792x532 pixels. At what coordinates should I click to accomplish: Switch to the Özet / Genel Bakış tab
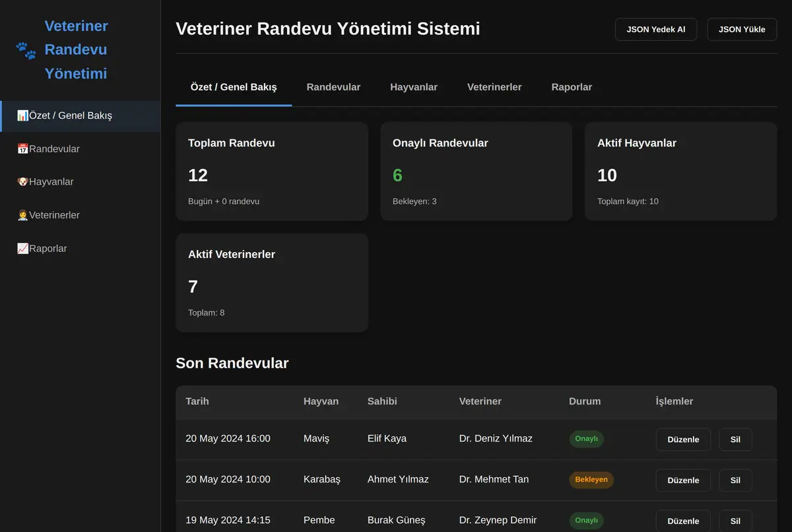coord(234,87)
